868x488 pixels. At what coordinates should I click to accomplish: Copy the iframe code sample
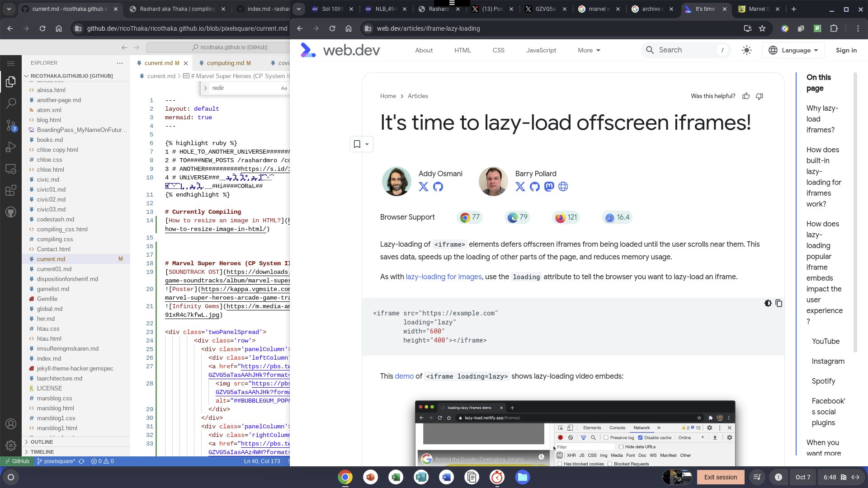point(778,303)
